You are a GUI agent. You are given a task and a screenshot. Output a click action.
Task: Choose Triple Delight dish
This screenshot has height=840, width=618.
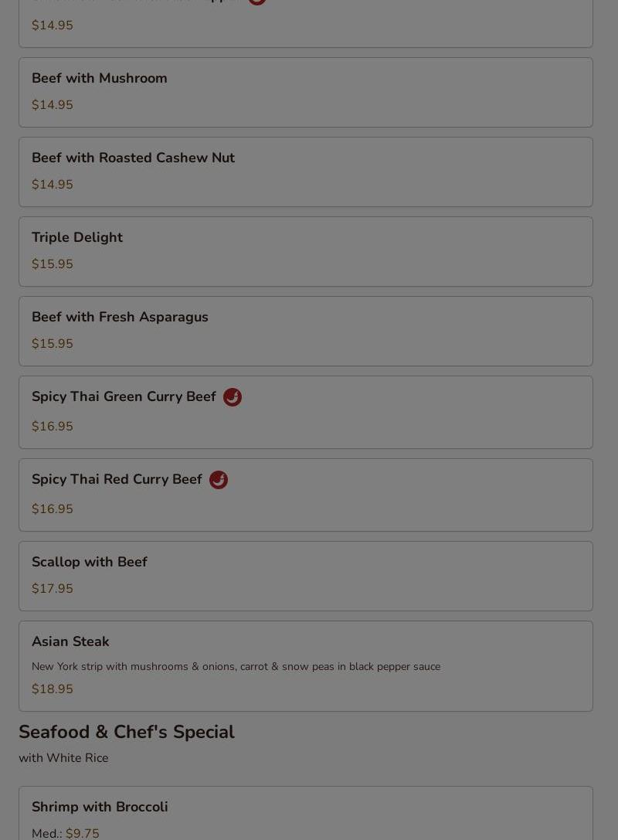306,251
